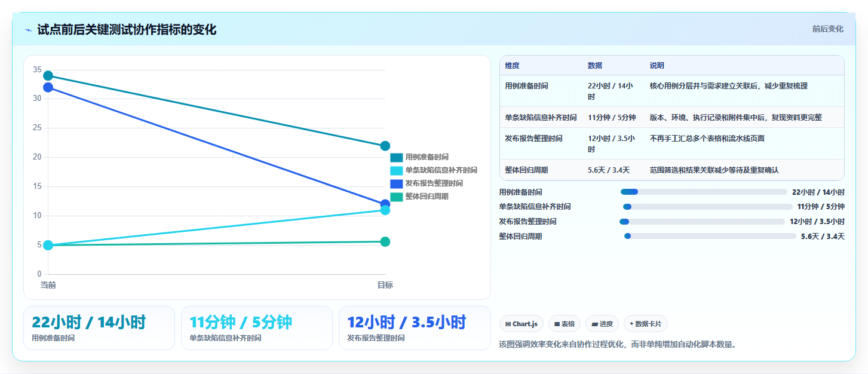Click the 数据 column header
The image size is (868, 374).
point(595,66)
